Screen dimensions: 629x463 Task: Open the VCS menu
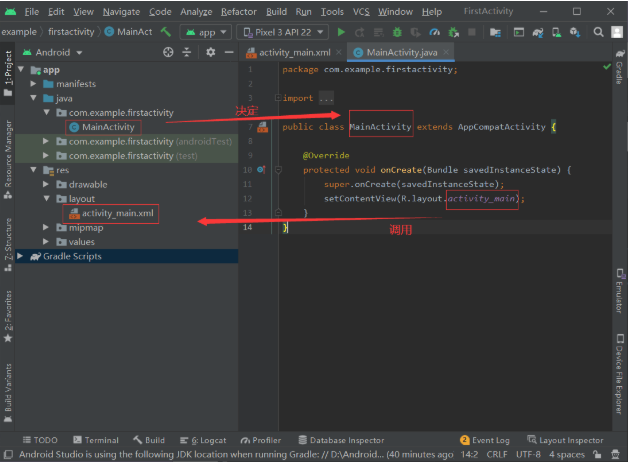click(x=361, y=12)
